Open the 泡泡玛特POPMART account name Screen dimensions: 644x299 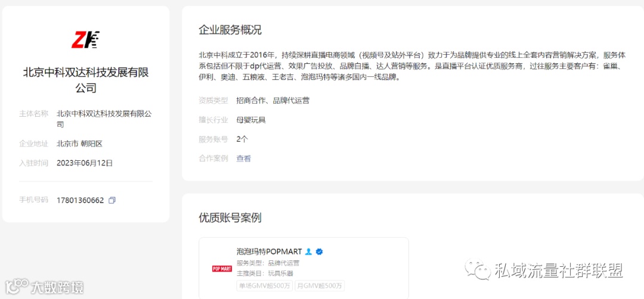269,251
